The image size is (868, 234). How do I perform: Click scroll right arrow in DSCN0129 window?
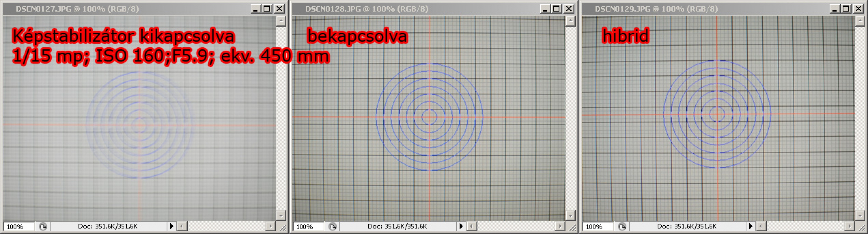point(849,226)
